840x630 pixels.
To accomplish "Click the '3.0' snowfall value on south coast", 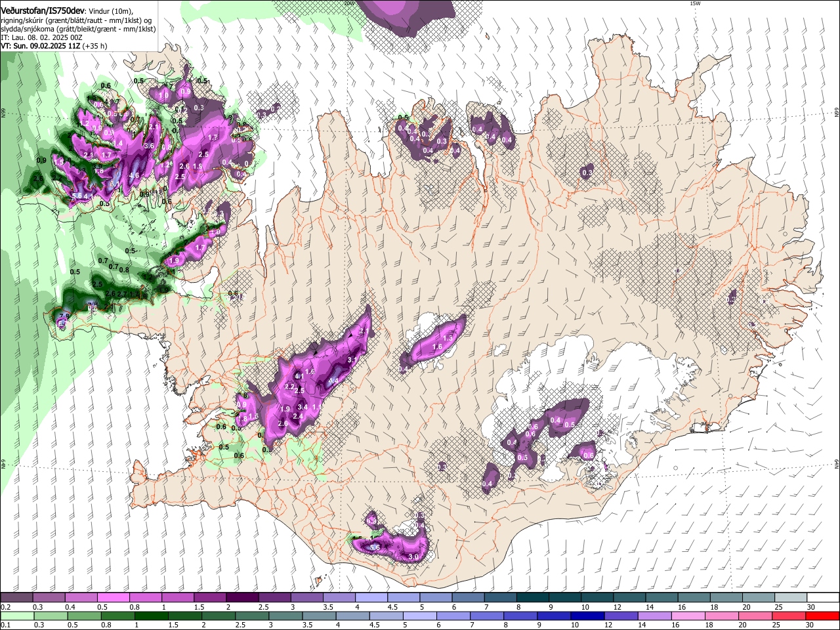I will 414,556.
